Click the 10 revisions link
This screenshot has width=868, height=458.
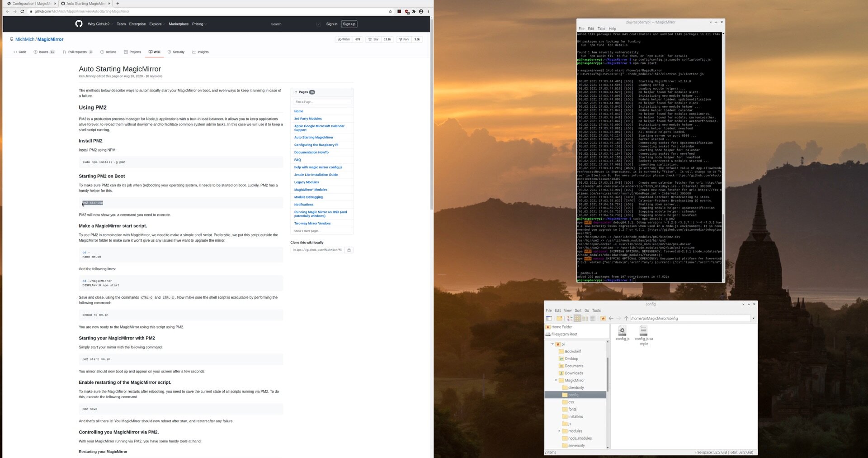pos(154,76)
